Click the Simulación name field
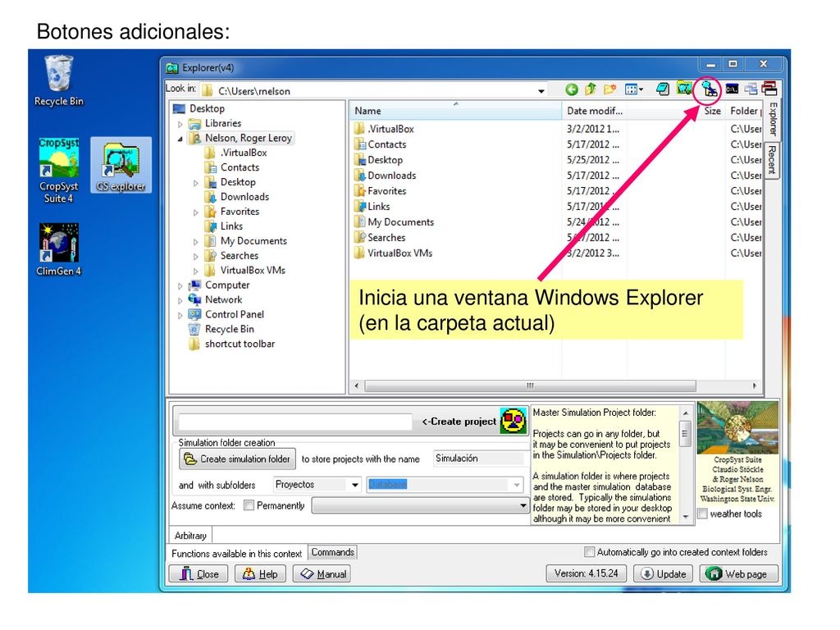This screenshot has width=840, height=630. (x=478, y=459)
